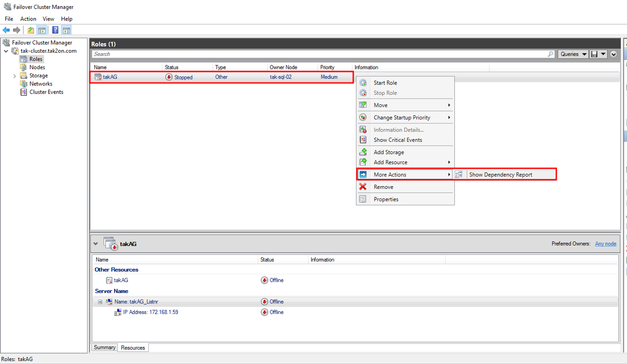Click the Any node preferred owners link
Image resolution: width=627 pixels, height=364 pixels.
point(606,244)
